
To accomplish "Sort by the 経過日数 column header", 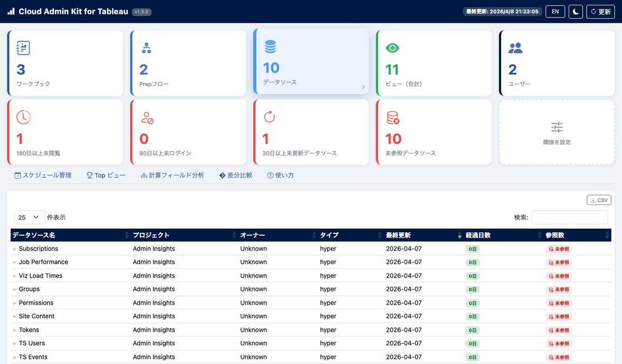I will pos(503,235).
